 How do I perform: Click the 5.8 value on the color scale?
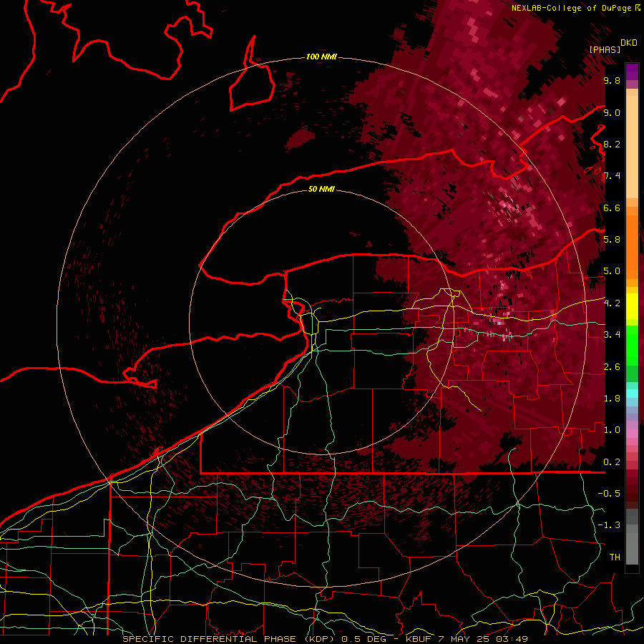click(x=612, y=239)
